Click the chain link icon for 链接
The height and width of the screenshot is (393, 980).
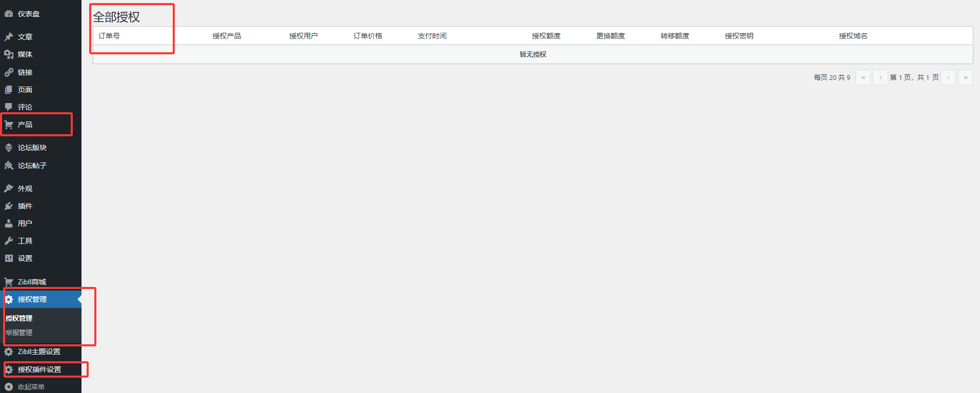click(x=9, y=72)
